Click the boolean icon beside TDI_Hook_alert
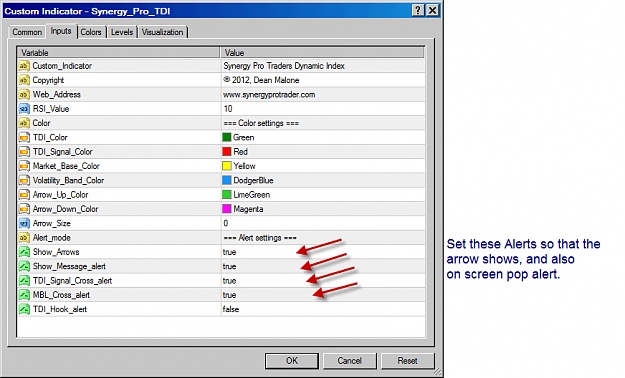 coord(24,309)
